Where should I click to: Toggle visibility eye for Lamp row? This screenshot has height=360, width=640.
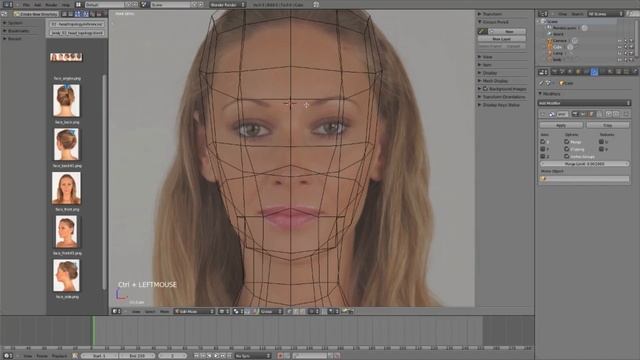pos(620,53)
